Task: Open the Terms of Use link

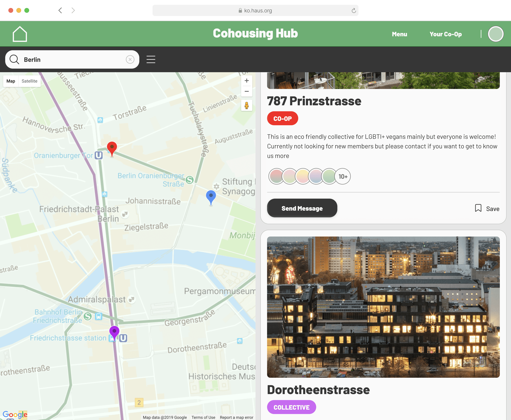Action: [203, 417]
